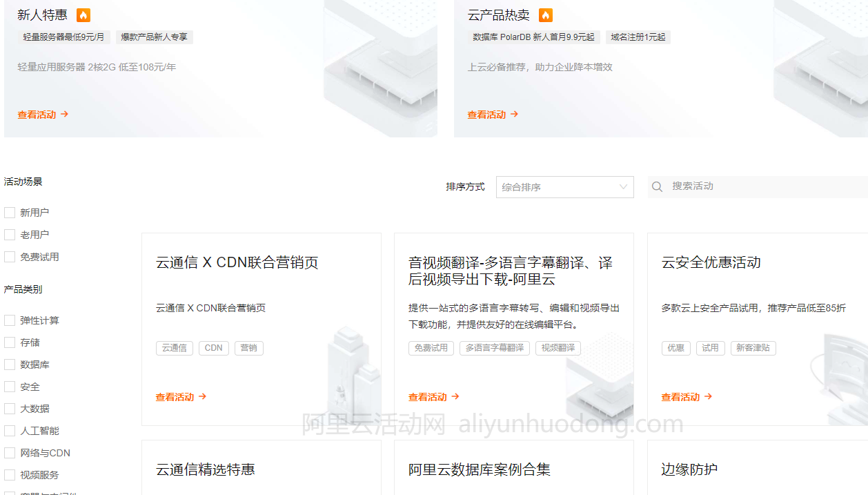This screenshot has width=868, height=495.
Task: Click the 云通信 tag on first card
Action: 175,348
